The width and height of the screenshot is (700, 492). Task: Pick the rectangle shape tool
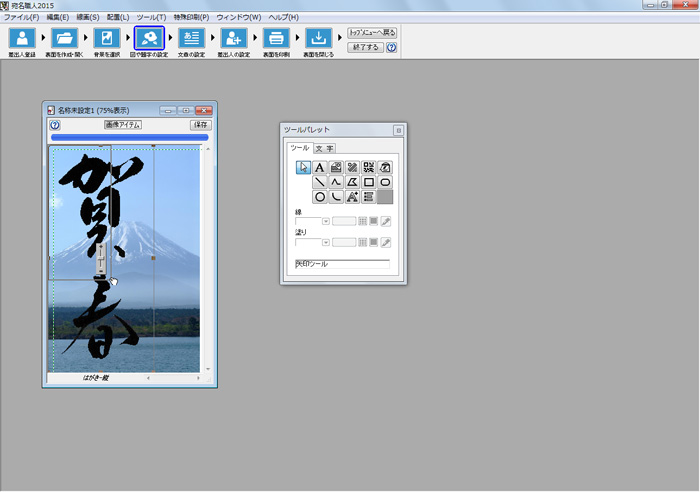pos(368,182)
